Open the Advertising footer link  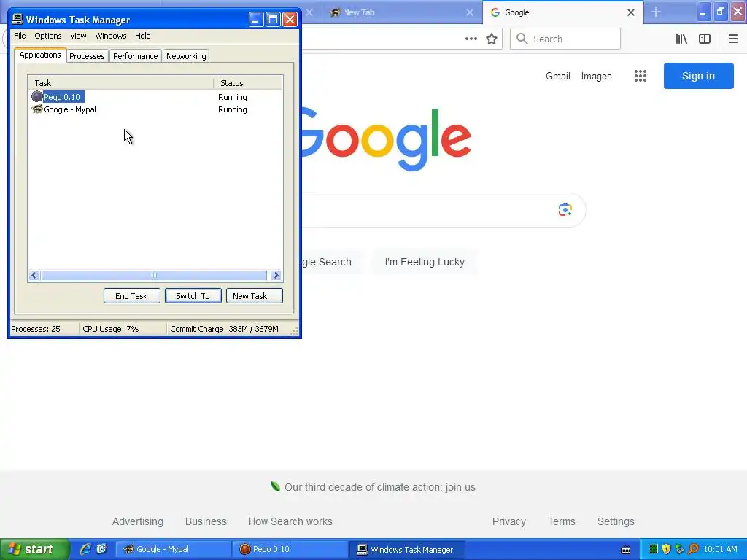(x=138, y=521)
